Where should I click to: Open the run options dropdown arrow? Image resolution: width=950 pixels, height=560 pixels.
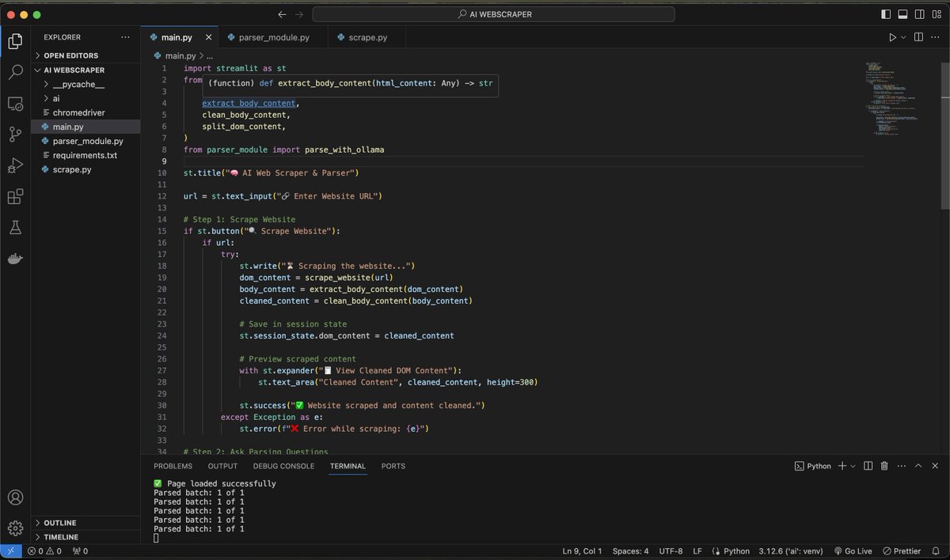click(903, 37)
